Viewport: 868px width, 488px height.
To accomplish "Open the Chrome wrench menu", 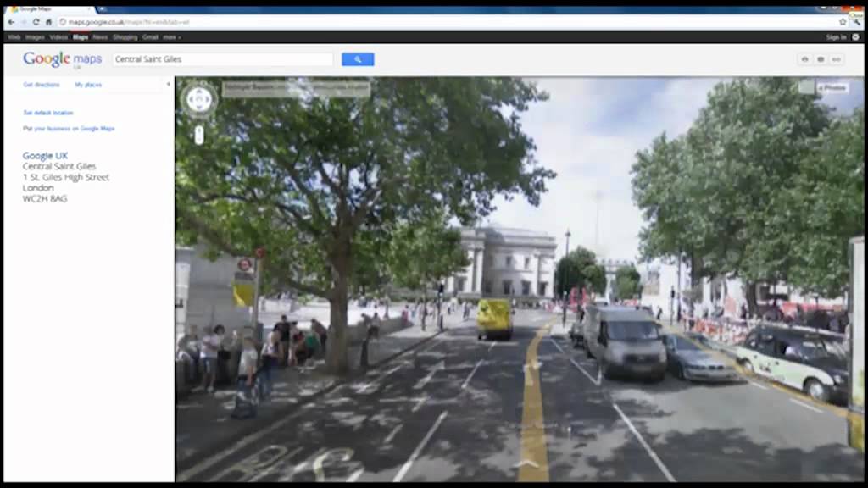I will click(856, 21).
